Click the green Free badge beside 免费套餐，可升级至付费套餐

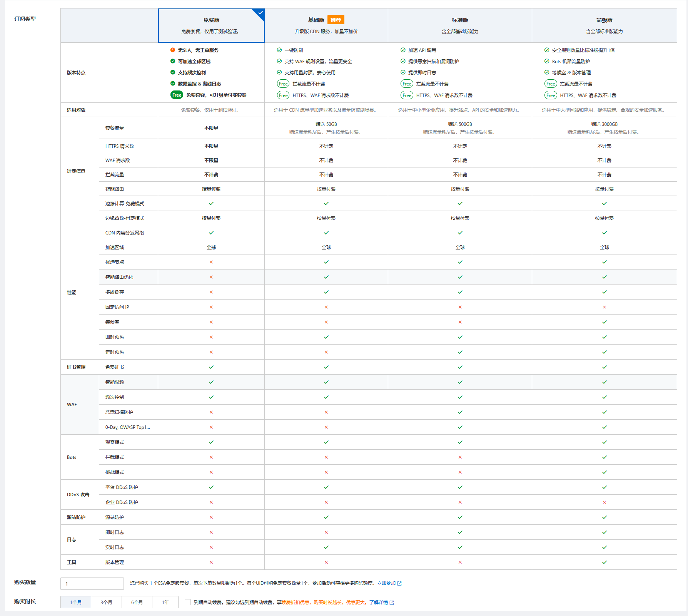(177, 95)
